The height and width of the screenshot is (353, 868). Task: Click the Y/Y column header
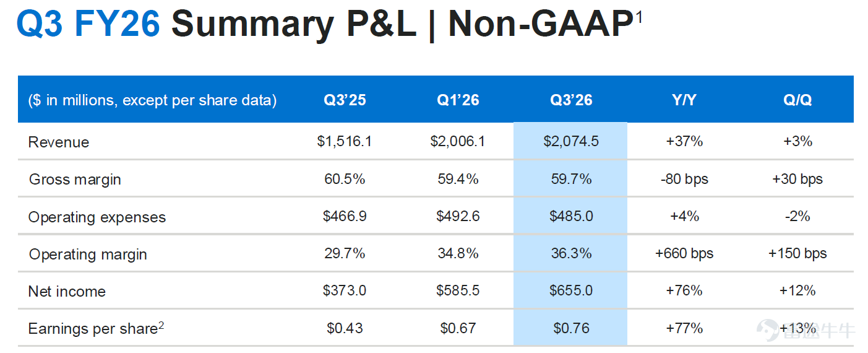click(684, 100)
